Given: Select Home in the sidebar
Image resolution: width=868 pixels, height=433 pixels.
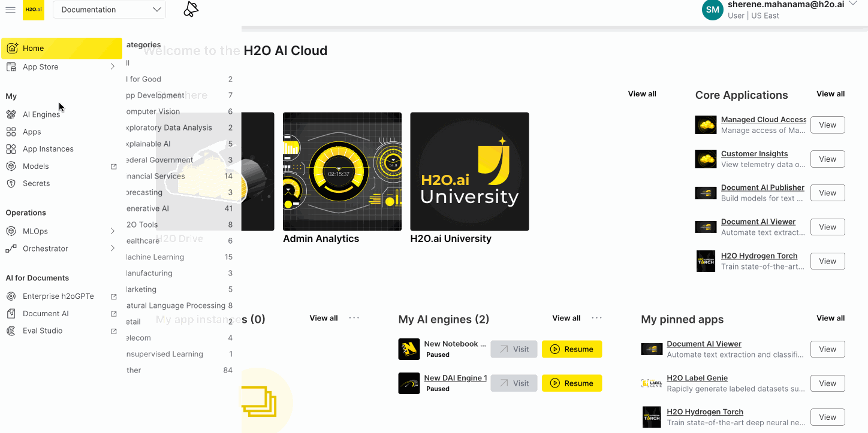Looking at the screenshot, I should [62, 49].
